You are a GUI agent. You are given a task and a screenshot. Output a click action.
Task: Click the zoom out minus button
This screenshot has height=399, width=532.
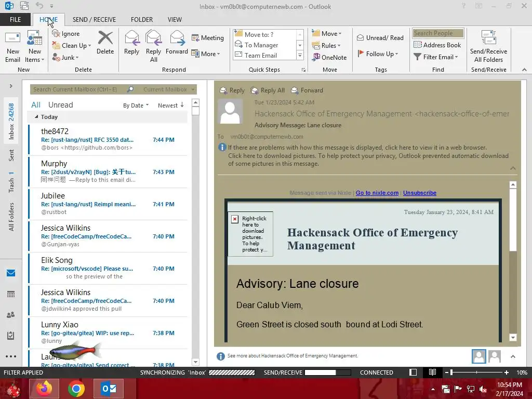tap(447, 372)
